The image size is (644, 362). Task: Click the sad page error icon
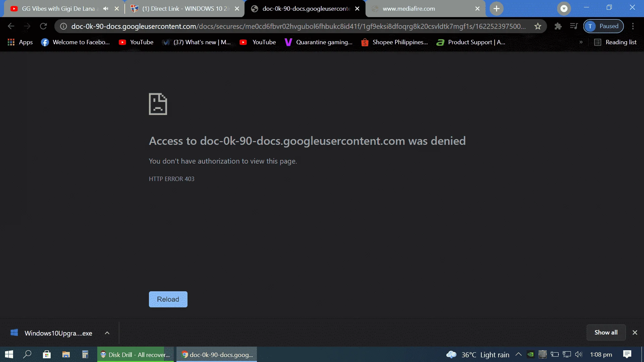tap(158, 104)
